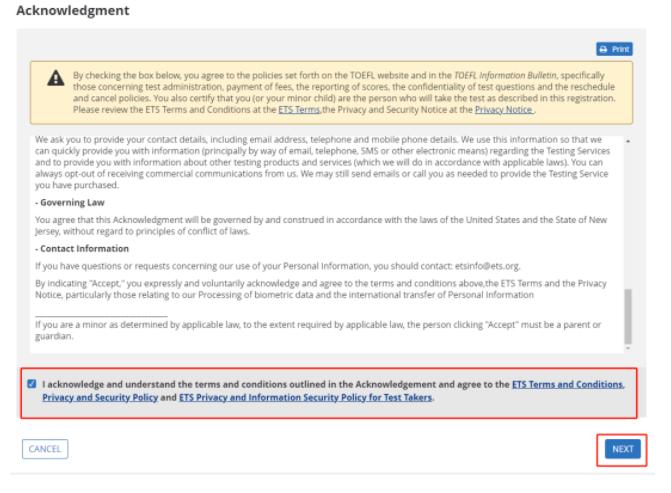Open the ETS Terms link in notice

tap(299, 110)
